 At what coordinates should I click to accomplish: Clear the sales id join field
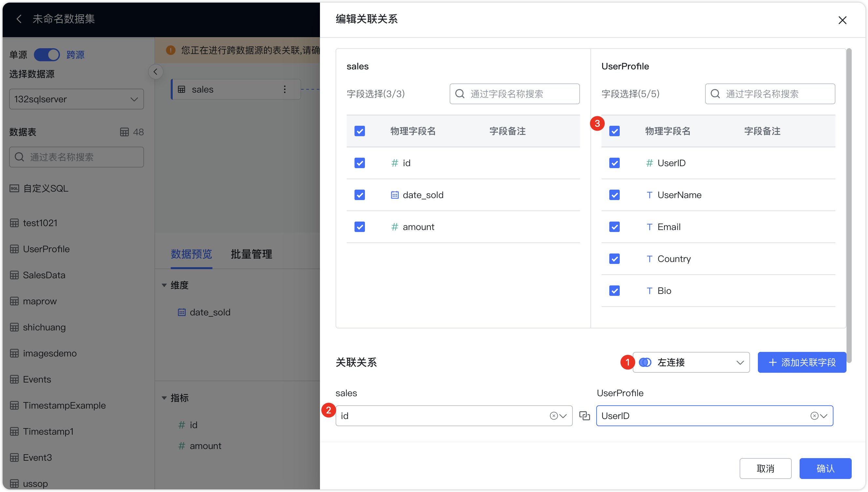click(x=553, y=416)
